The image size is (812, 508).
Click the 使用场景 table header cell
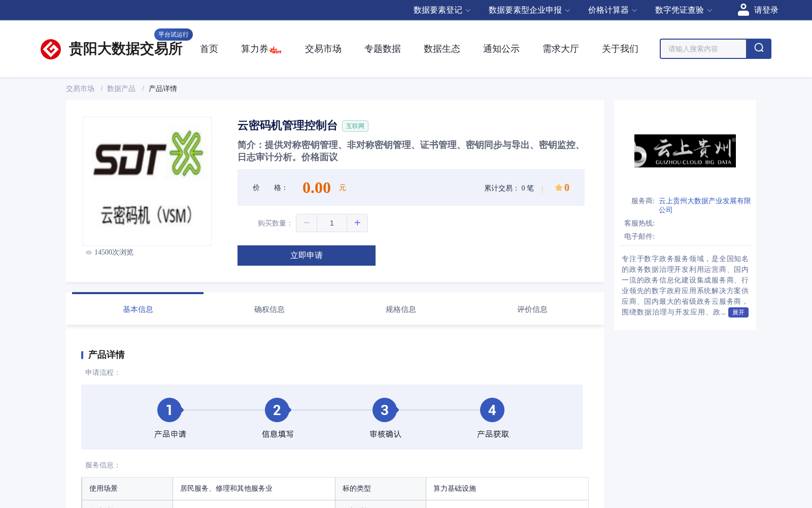[x=127, y=489]
